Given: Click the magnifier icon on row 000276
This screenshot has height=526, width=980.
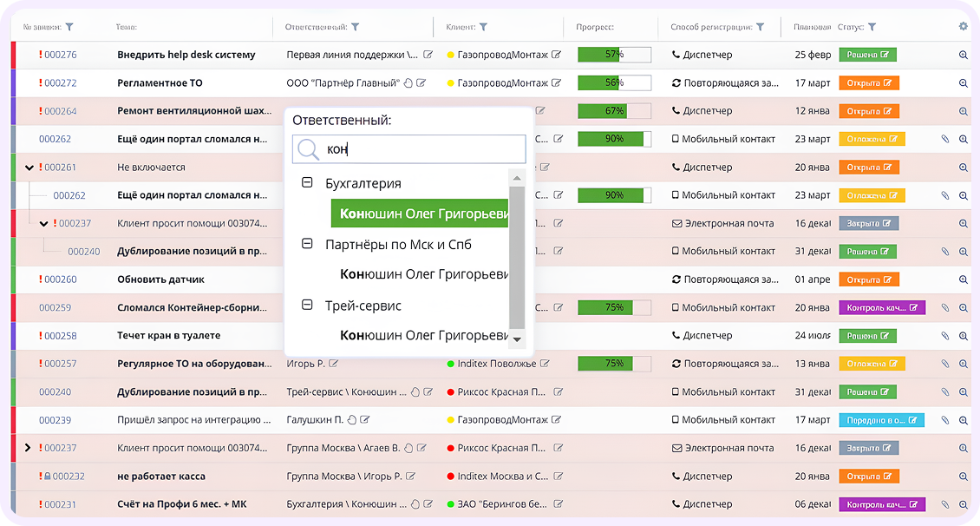Looking at the screenshot, I should 963,55.
